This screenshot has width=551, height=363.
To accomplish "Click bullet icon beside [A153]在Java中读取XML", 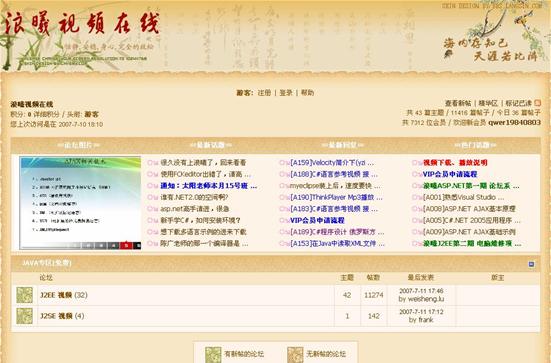I will tap(284, 244).
